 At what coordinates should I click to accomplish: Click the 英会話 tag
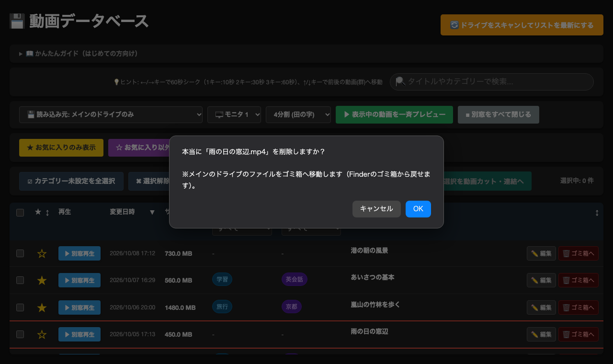coord(295,279)
